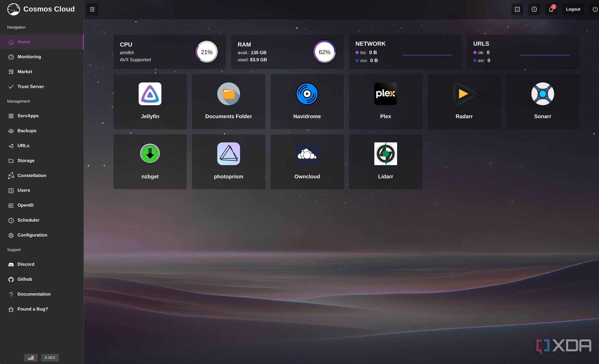Screen dimensions: 599x364
Task: Open the US flag language selector
Action: [x=31, y=358]
